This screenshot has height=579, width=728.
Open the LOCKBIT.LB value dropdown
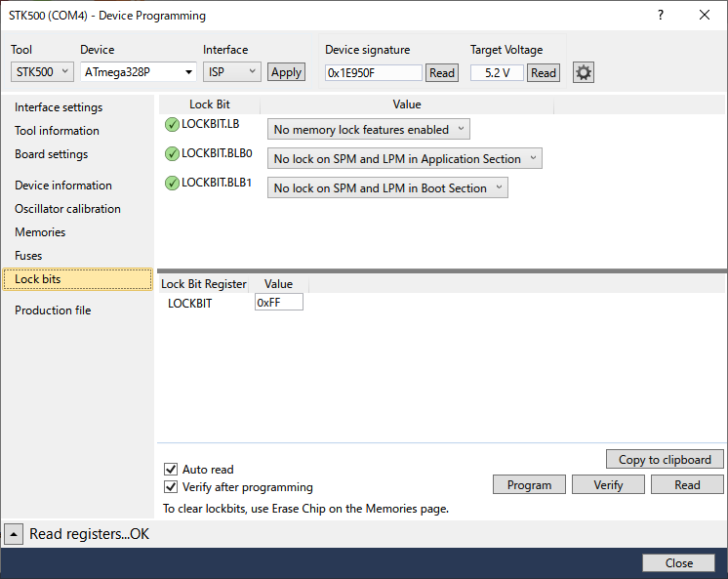[369, 129]
